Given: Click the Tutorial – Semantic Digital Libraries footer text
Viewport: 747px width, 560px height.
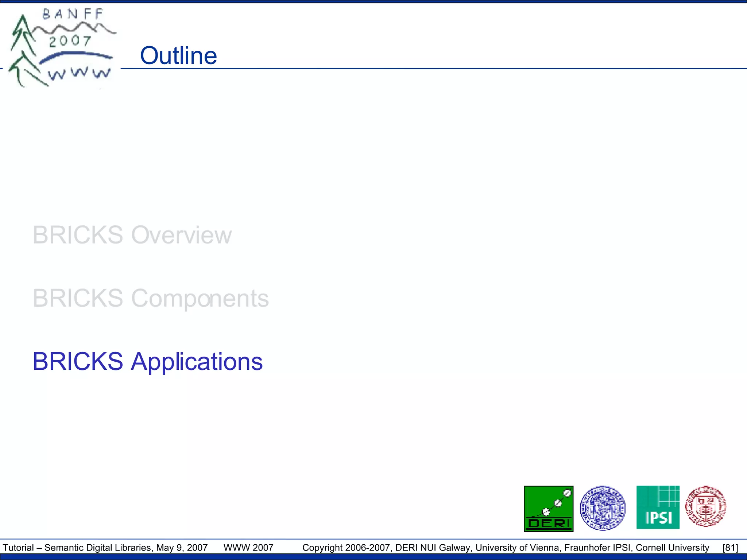Looking at the screenshot, I should click(x=105, y=548).
